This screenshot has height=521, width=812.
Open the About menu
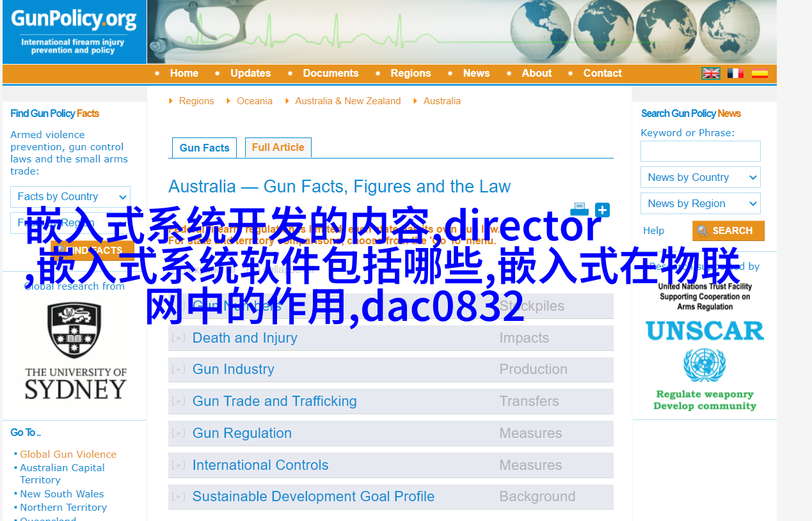[x=537, y=74]
